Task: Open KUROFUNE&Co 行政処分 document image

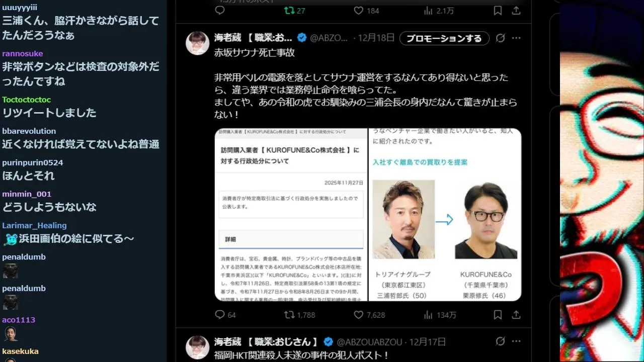Action: click(x=291, y=215)
